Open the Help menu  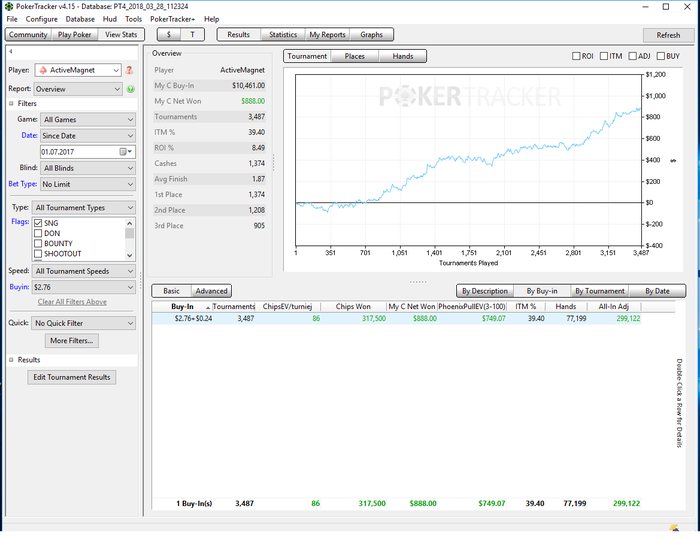(211, 19)
